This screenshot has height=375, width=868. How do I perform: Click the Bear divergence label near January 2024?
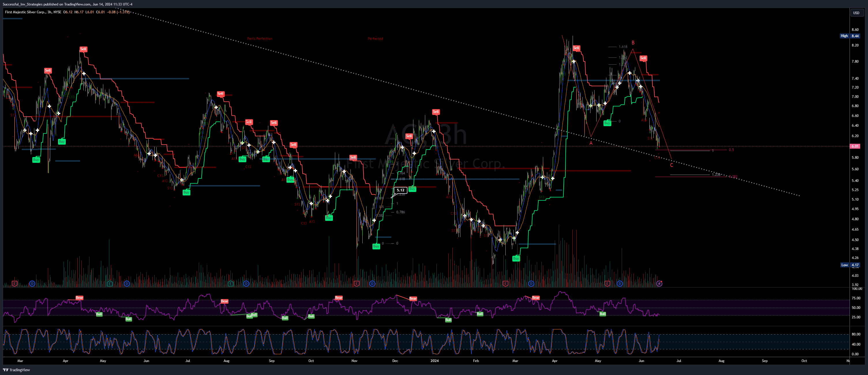coord(413,299)
